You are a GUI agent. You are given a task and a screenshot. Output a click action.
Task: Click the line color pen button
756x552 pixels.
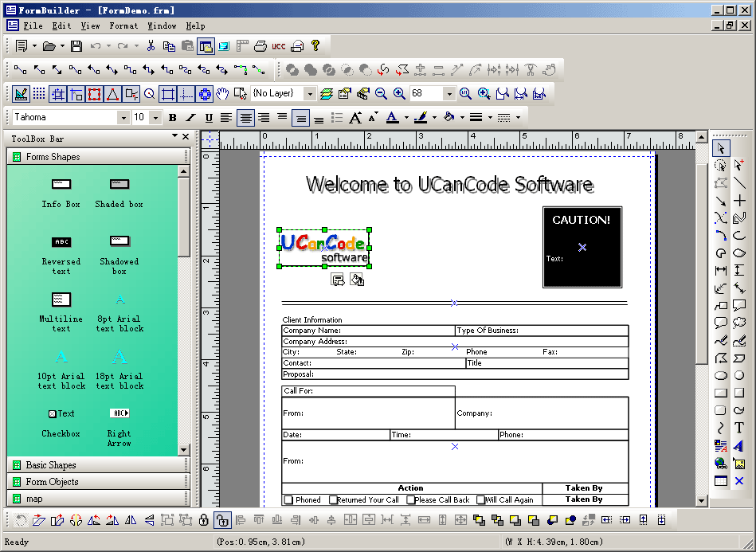coord(421,117)
